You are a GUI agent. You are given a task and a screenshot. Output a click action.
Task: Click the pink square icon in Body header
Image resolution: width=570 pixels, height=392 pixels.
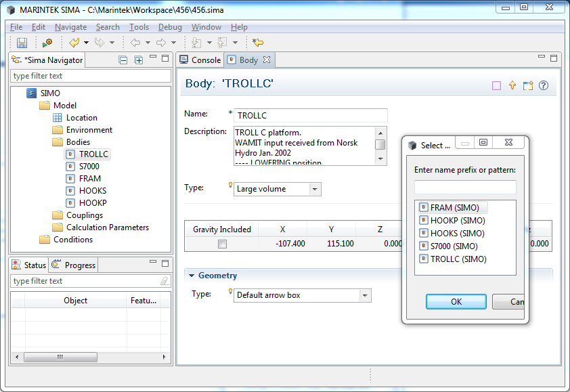[x=496, y=86]
